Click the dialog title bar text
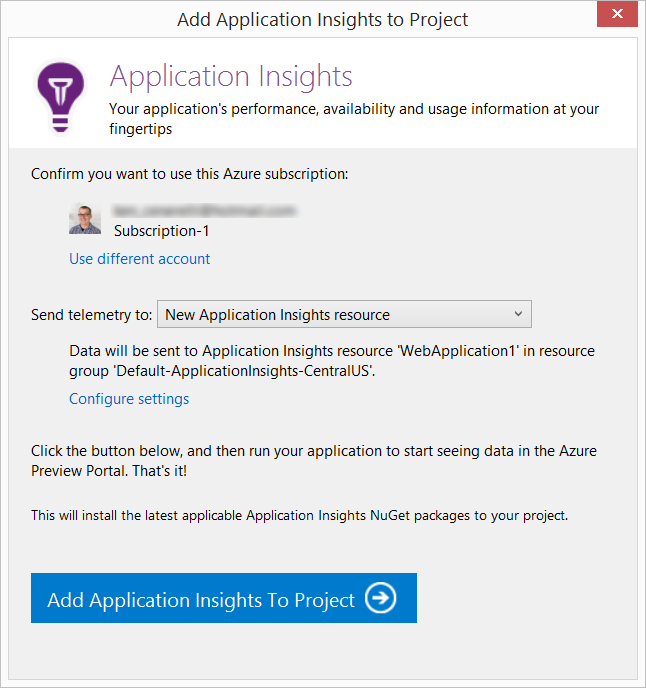 point(323,20)
